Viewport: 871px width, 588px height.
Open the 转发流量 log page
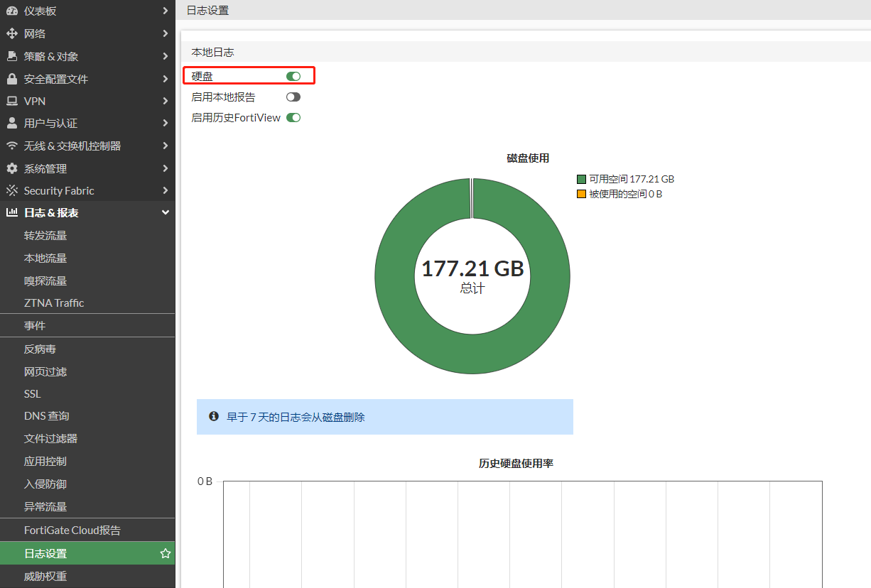click(x=45, y=235)
